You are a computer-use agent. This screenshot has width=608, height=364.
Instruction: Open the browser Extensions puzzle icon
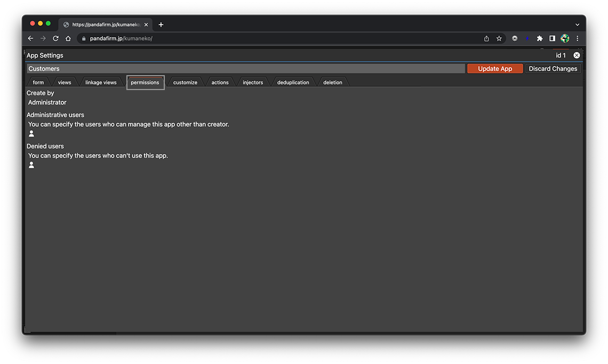540,38
